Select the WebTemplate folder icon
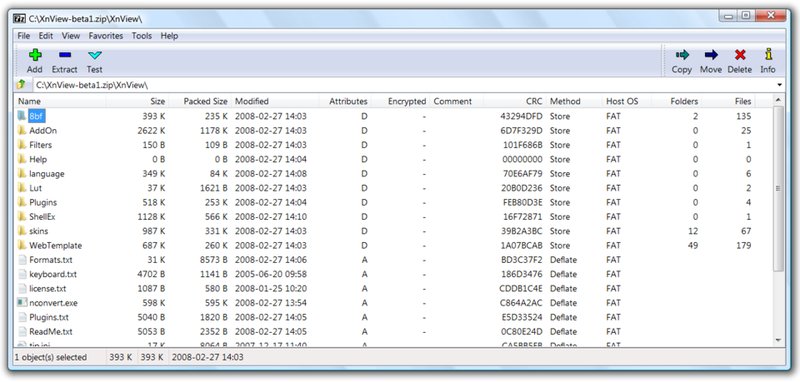The image size is (800, 382). (21, 245)
